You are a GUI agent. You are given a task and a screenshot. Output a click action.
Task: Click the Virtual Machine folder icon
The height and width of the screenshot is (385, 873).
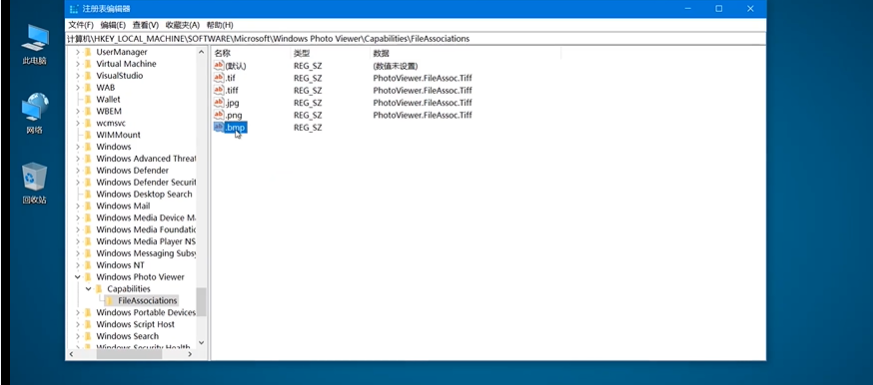87,63
